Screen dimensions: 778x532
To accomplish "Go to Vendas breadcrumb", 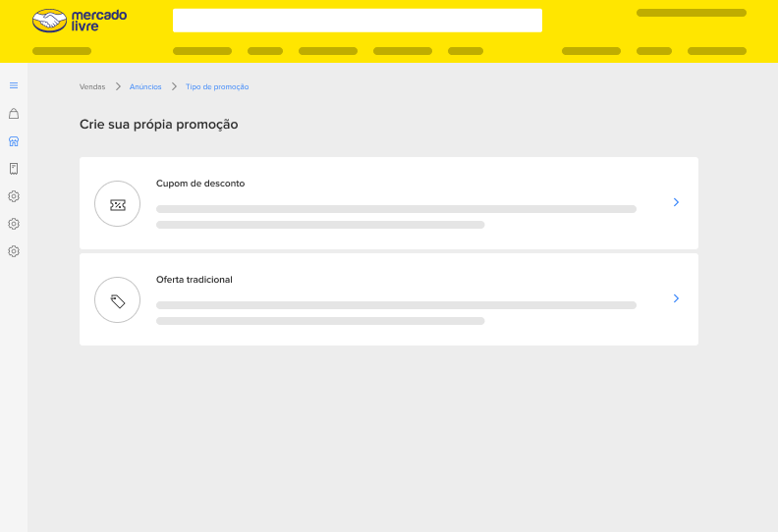I will click(x=92, y=86).
